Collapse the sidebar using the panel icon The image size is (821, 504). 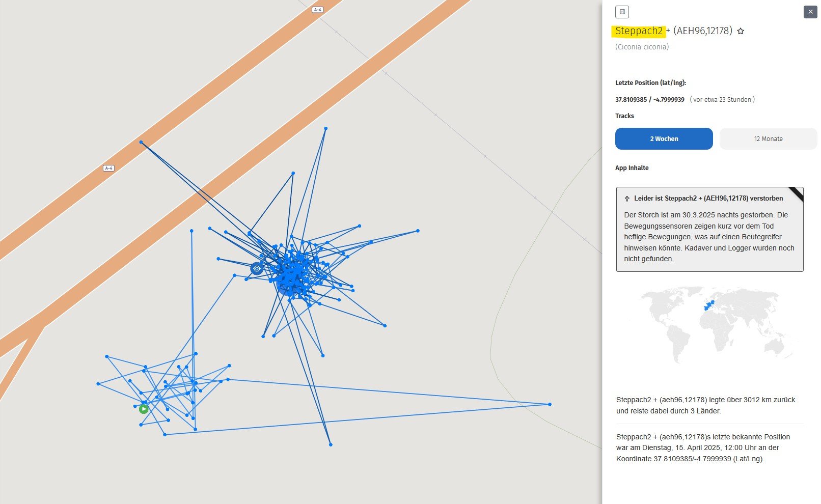(622, 12)
